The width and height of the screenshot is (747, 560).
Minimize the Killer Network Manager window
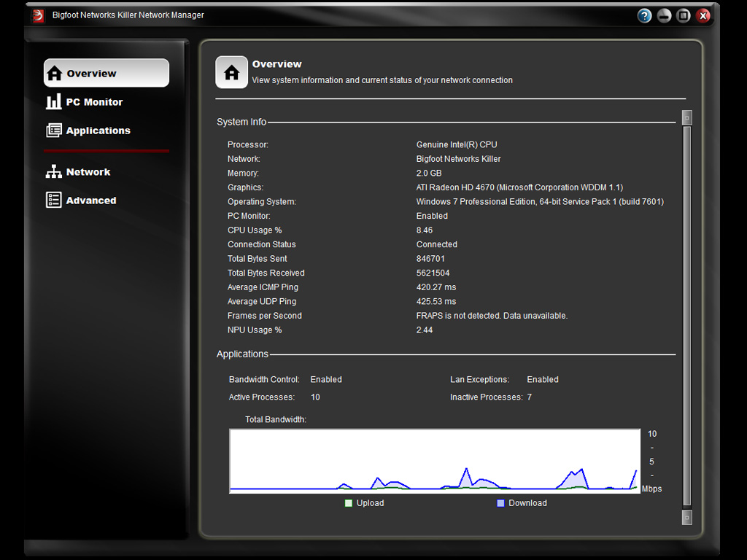tap(664, 16)
